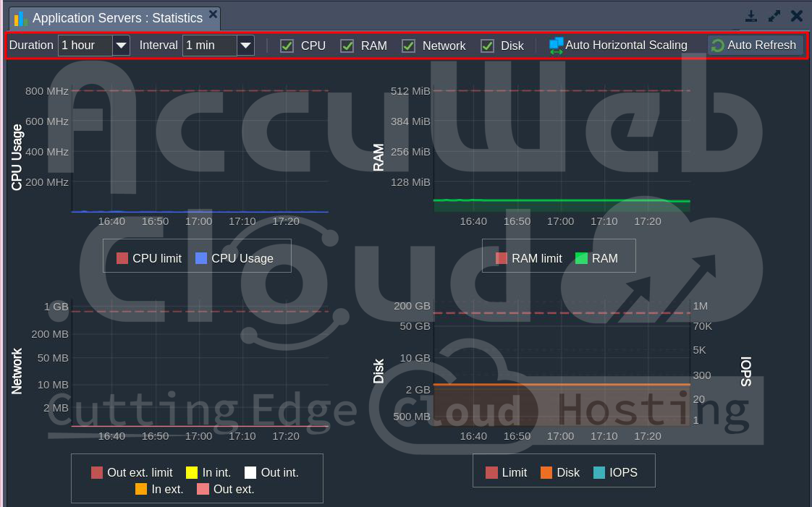Close the statistics panel with X
The width and height of the screenshot is (812, 507).
click(x=797, y=16)
